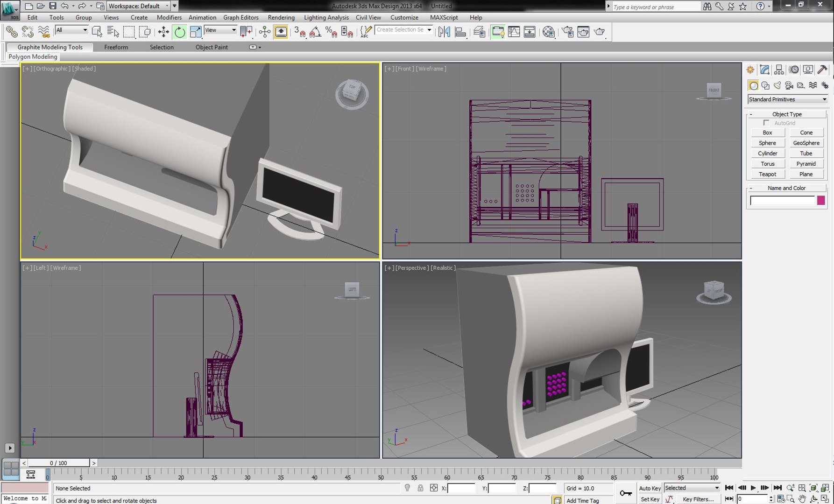Screen dimensions: 834x504
Task: Open reference coordinate system View dropdown
Action: (220, 30)
